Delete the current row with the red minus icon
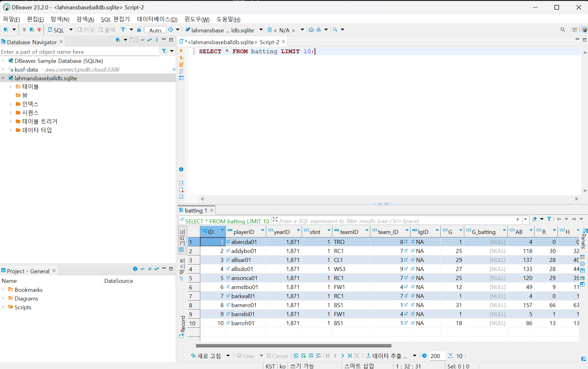 [x=318, y=356]
